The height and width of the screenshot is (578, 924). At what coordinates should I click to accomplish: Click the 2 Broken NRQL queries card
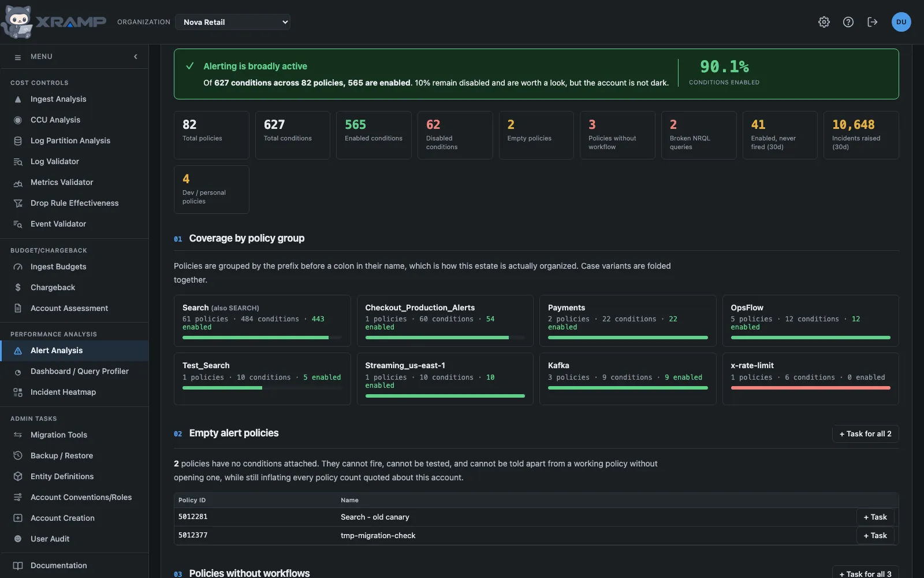699,135
